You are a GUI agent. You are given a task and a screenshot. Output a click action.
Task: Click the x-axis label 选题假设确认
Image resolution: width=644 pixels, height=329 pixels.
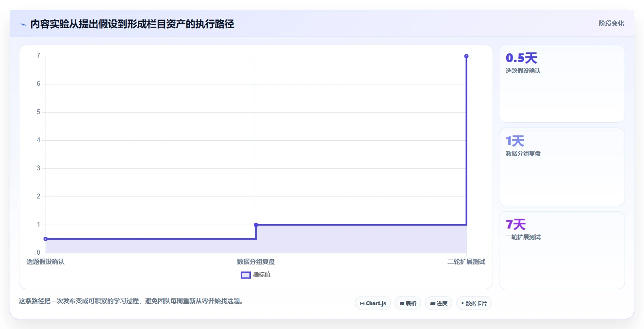[x=46, y=262]
